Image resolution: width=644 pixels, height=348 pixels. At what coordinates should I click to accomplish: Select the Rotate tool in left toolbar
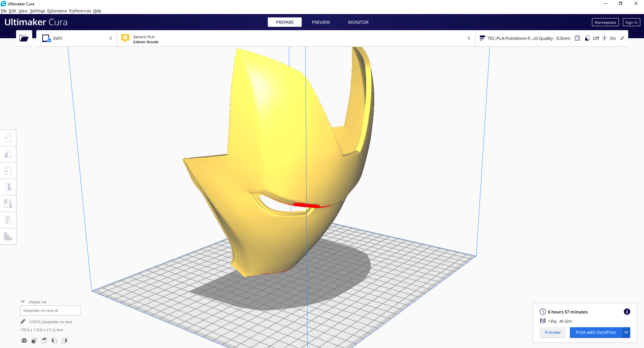[8, 171]
